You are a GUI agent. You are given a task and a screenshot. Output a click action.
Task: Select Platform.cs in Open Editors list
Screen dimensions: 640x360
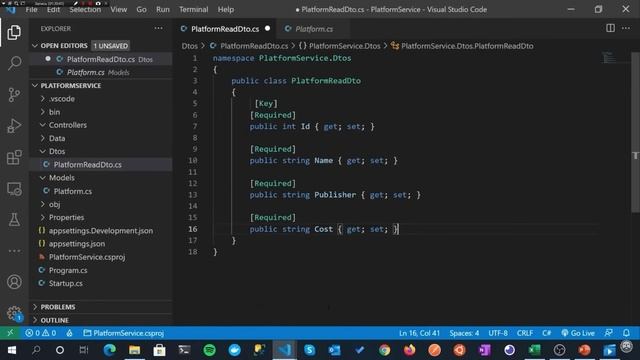86,72
